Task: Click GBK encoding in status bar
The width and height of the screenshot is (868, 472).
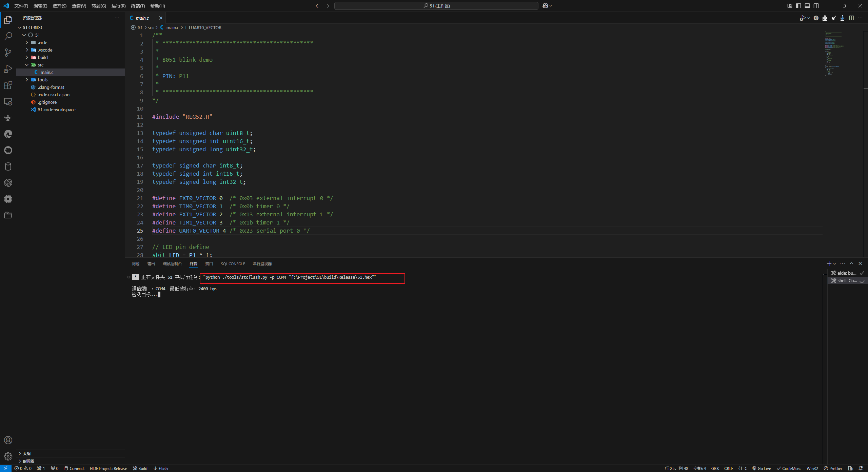Action: [715, 468]
